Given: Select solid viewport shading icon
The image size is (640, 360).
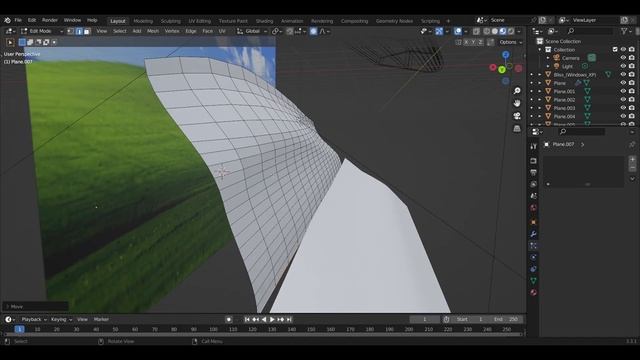Looking at the screenshot, I should click(495, 31).
